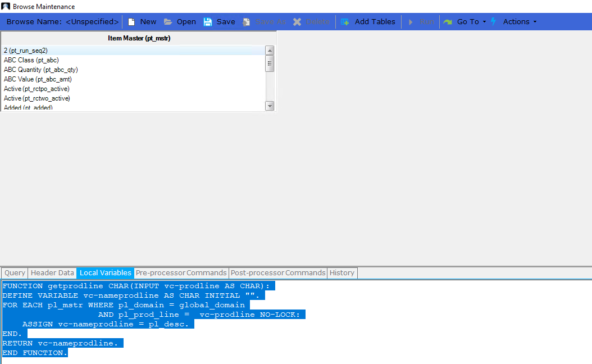The width and height of the screenshot is (592, 364).
Task: Select ABC Value (pt_abc_amt) field
Action: coord(37,79)
